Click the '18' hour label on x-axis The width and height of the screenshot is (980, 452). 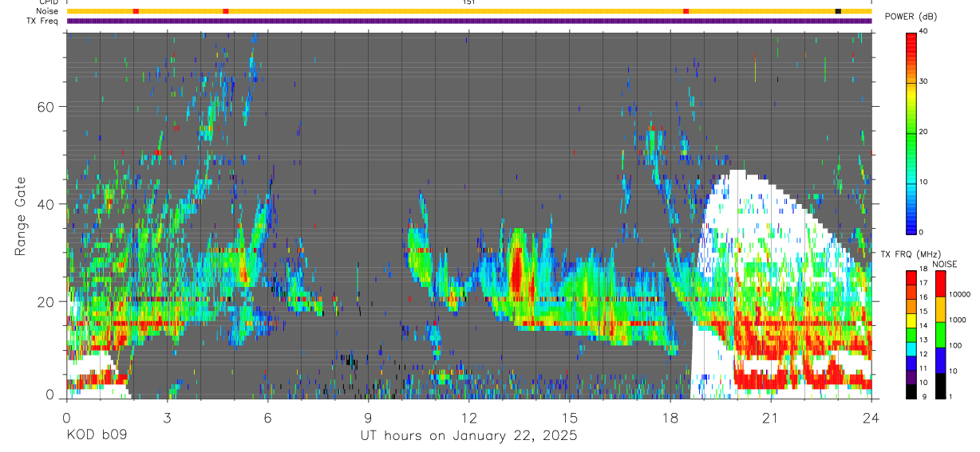click(x=670, y=417)
